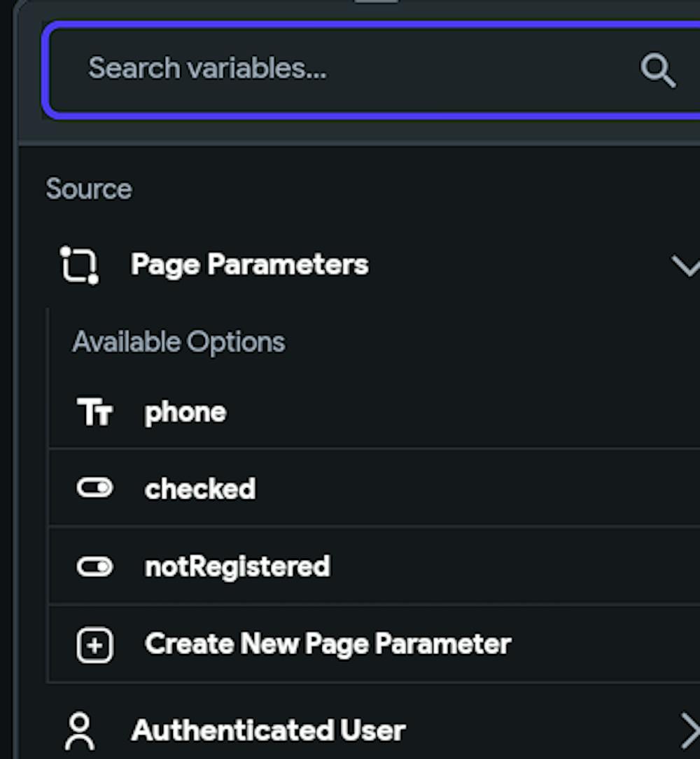Pick the notRegistered parameter

click(x=237, y=566)
